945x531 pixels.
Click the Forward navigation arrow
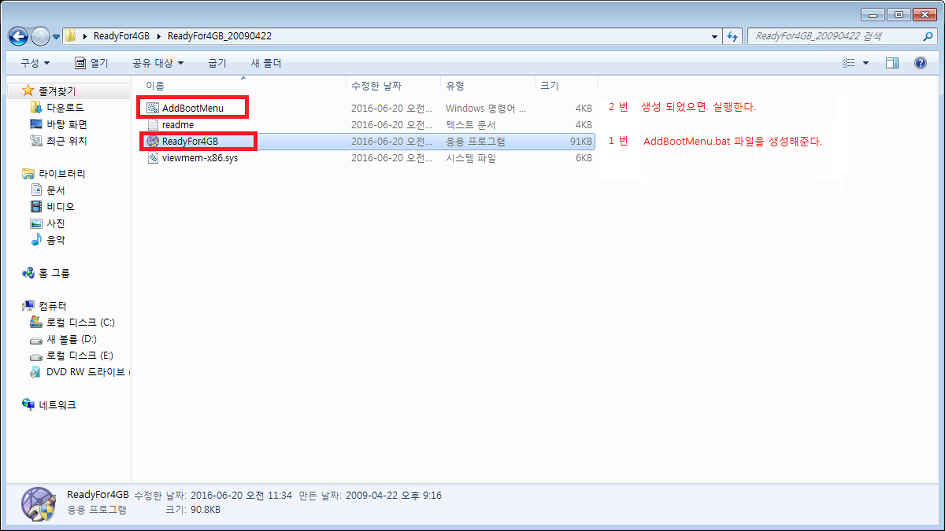click(40, 37)
